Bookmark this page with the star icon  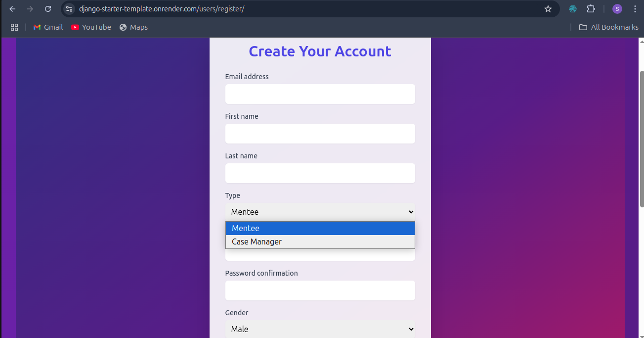tap(548, 9)
